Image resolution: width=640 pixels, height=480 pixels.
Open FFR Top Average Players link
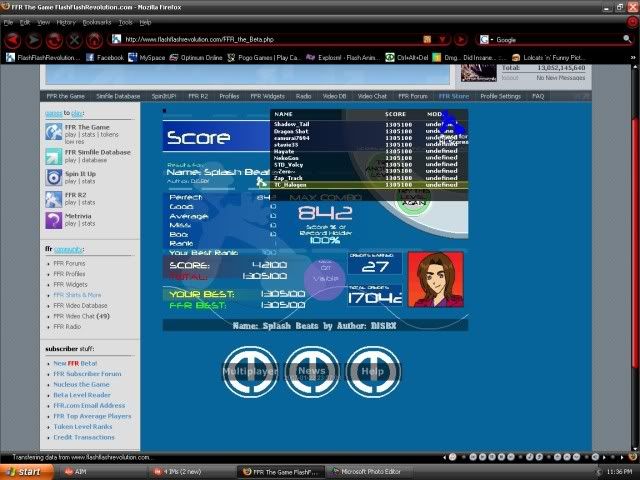click(x=92, y=416)
